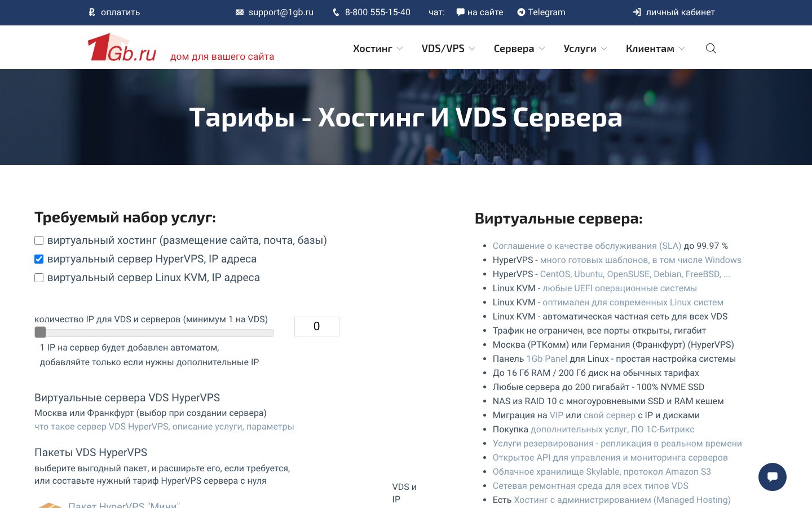Expand the VDS/VPS menu chevron
The image size is (812, 508).
(x=472, y=49)
